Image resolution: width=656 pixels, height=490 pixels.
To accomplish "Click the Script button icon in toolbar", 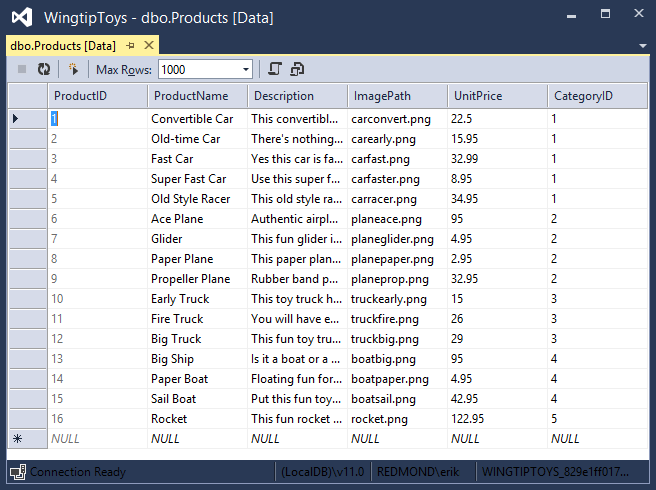I will pyautogui.click(x=275, y=69).
